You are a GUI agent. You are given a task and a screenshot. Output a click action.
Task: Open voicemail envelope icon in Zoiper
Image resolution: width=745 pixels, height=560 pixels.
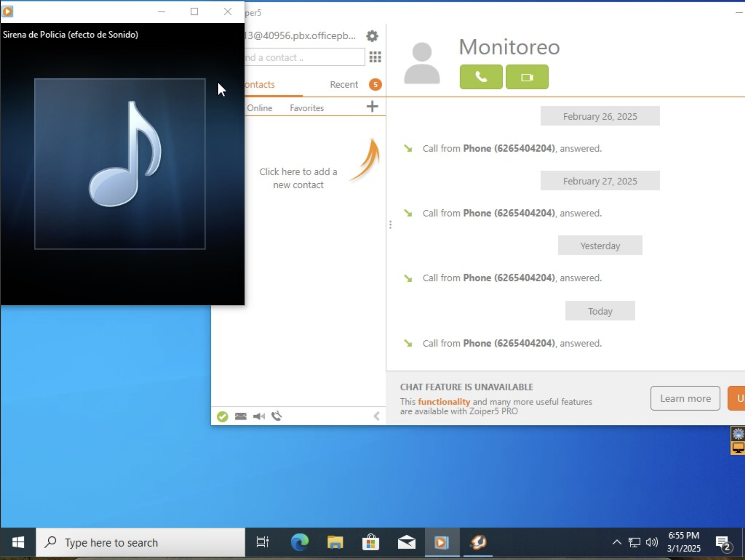(241, 416)
